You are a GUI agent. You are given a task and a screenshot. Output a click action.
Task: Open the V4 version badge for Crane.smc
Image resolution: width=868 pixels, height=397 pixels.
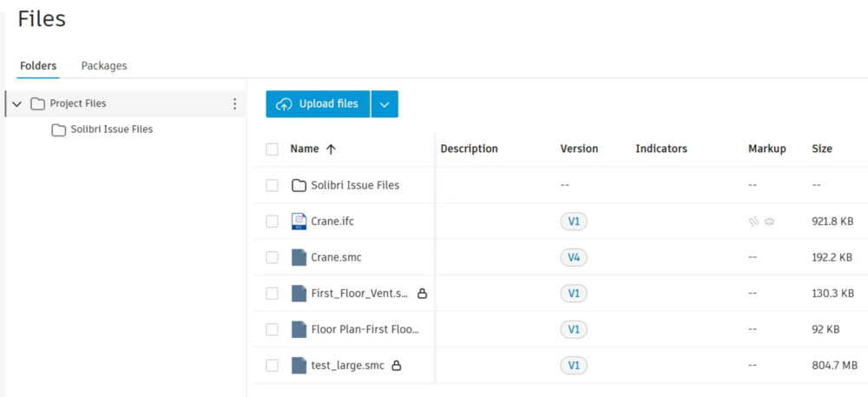click(x=574, y=257)
